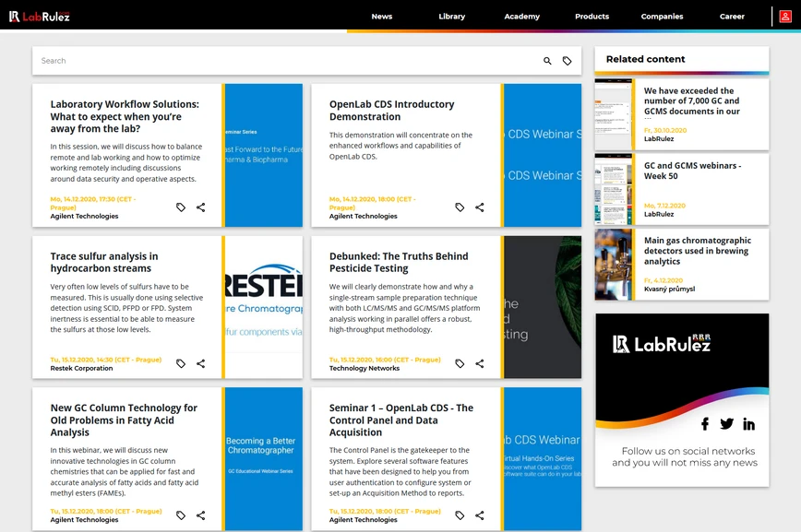The image size is (801, 532).
Task: Click thumbnail of Week 50 webinars article
Action: (613, 189)
